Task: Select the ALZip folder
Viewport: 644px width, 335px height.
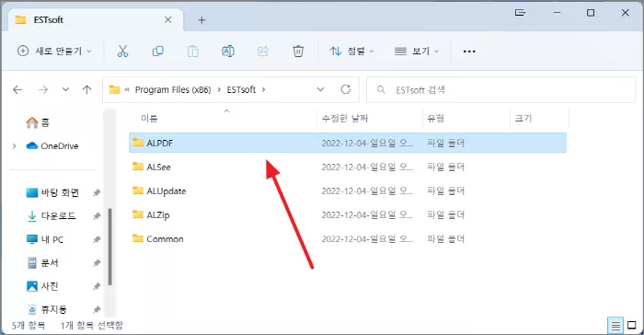Action: click(348, 215)
